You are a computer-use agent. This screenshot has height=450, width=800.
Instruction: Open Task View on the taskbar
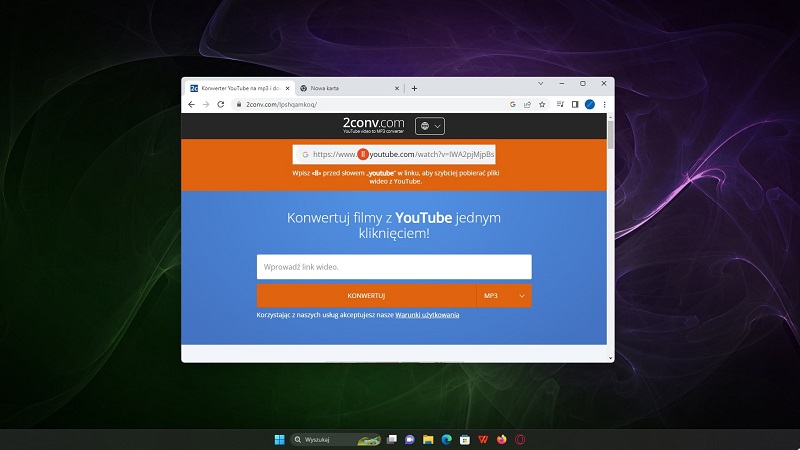coord(391,439)
